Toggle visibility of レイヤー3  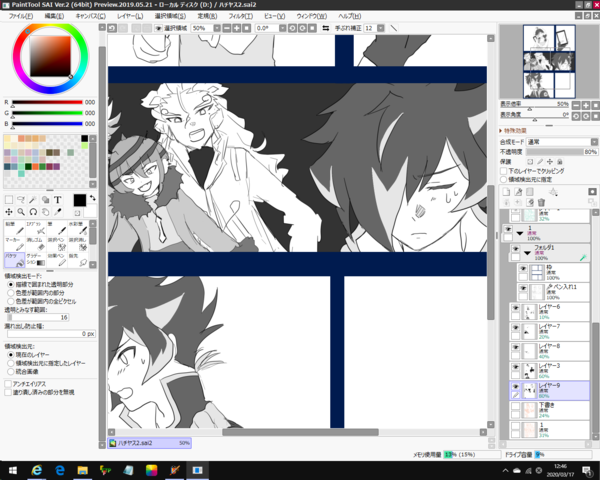pyautogui.click(x=515, y=367)
